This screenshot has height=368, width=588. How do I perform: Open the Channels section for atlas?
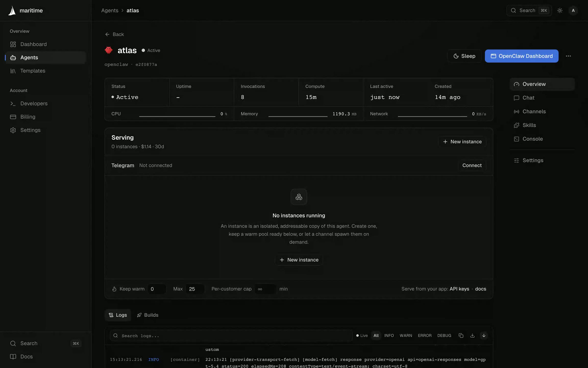pyautogui.click(x=542, y=111)
